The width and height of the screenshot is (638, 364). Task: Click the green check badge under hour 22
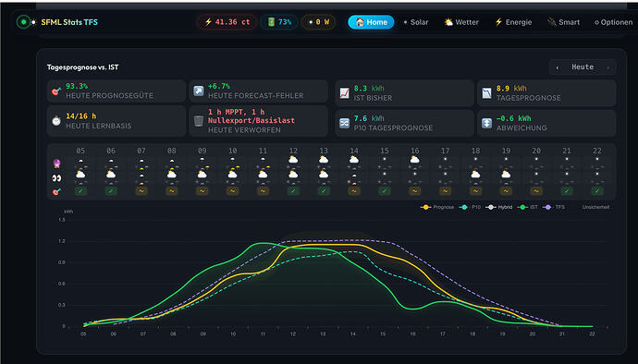[597, 190]
